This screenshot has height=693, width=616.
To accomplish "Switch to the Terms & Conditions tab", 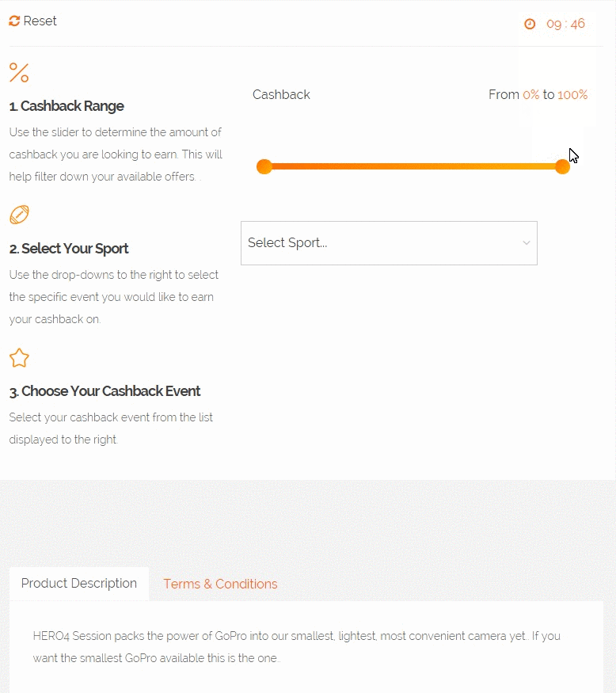I will [x=220, y=584].
